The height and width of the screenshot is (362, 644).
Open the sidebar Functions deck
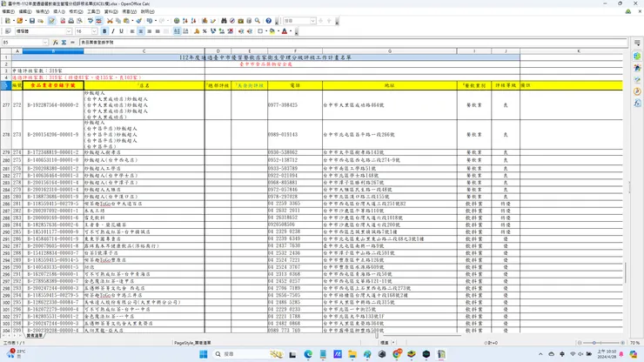pos(637,104)
